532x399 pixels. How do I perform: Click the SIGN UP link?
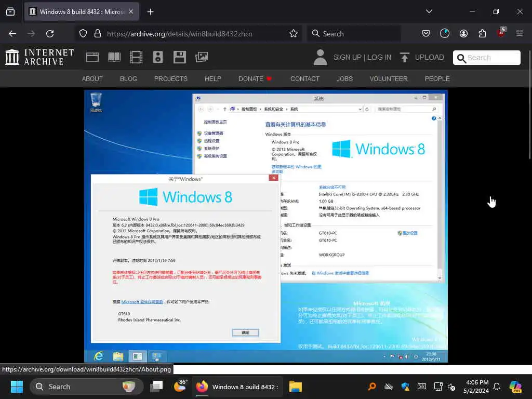(348, 57)
